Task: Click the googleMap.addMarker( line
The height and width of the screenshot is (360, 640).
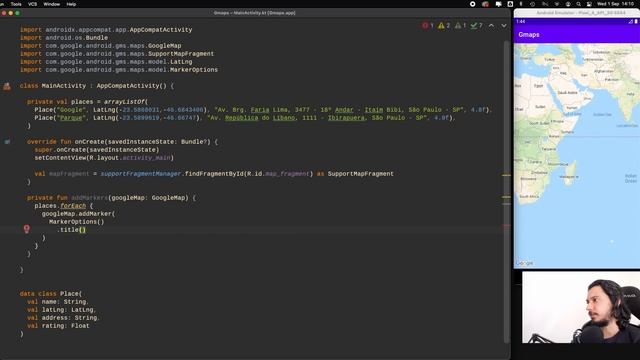Action: 78,214
